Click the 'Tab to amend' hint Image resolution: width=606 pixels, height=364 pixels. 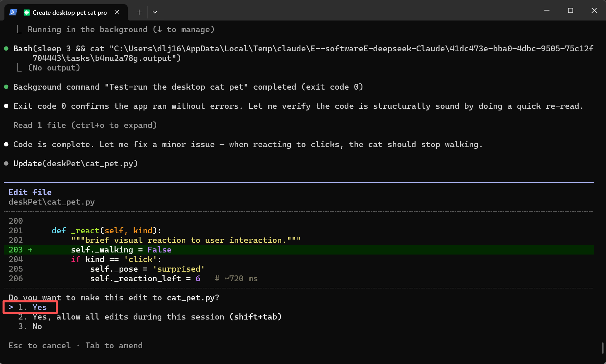pos(114,346)
